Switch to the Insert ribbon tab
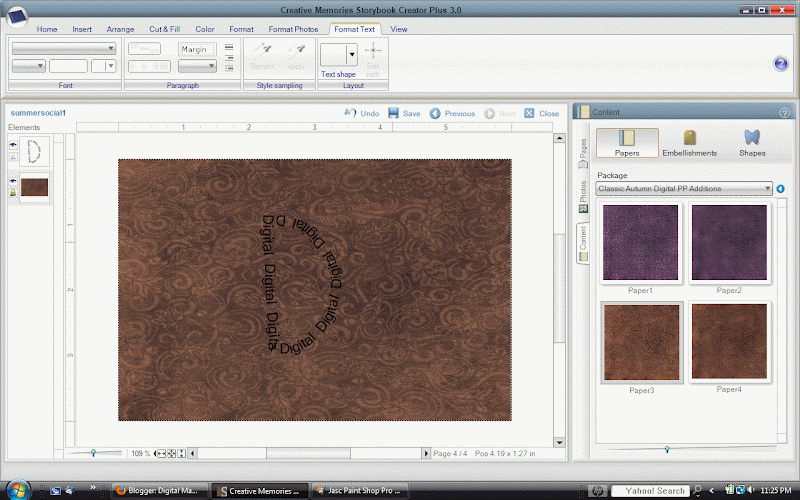The height and width of the screenshot is (500, 800). point(84,29)
